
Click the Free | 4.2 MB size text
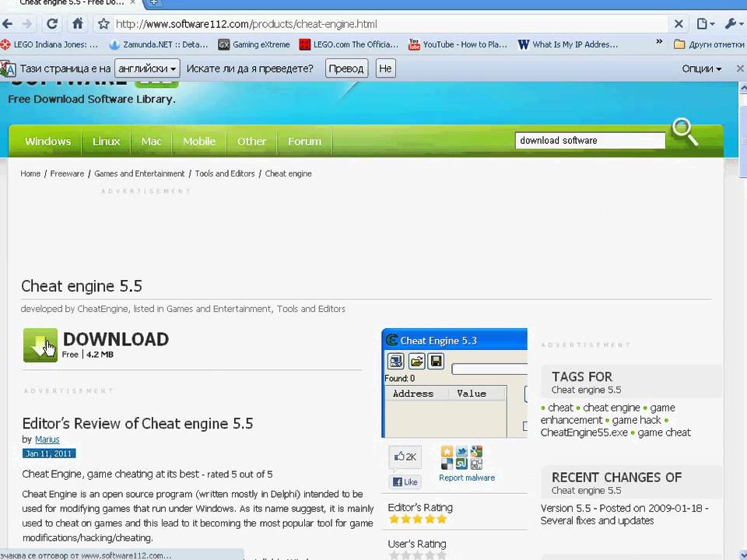click(88, 355)
